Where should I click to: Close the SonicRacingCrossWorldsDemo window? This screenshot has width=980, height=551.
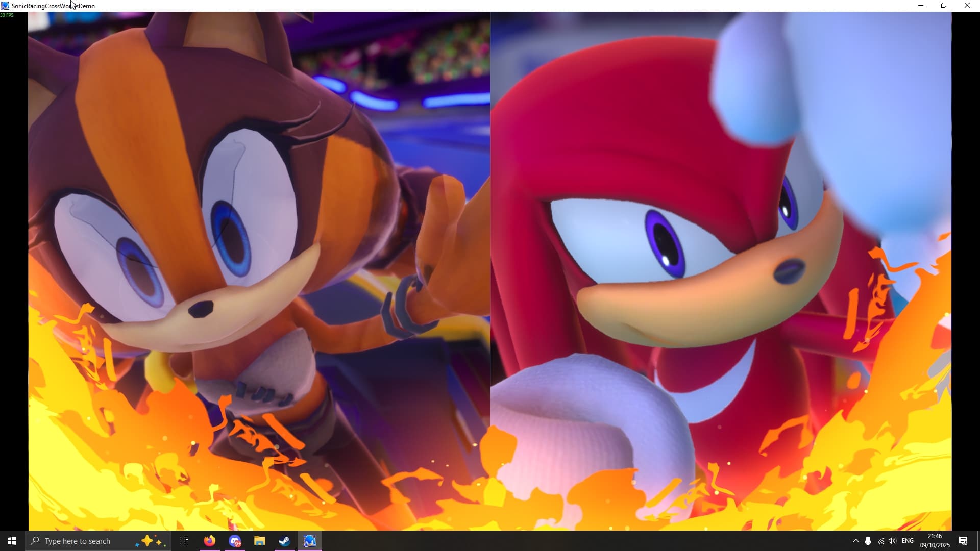pos(967,6)
